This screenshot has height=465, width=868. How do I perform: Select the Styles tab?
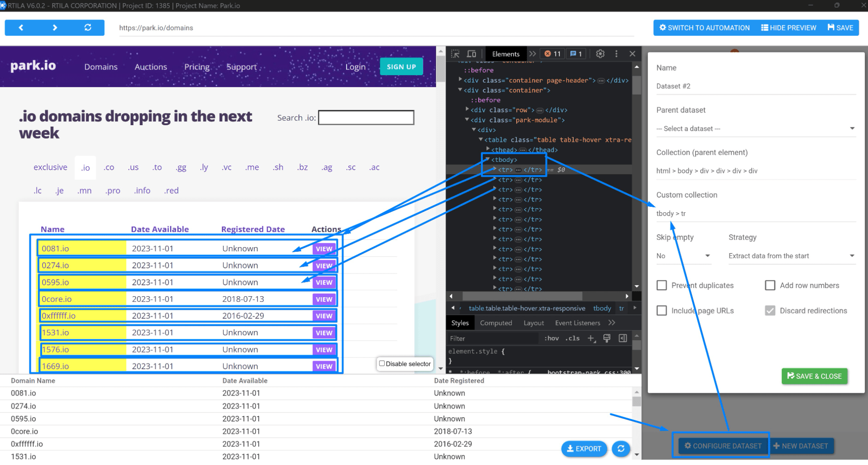coord(460,323)
